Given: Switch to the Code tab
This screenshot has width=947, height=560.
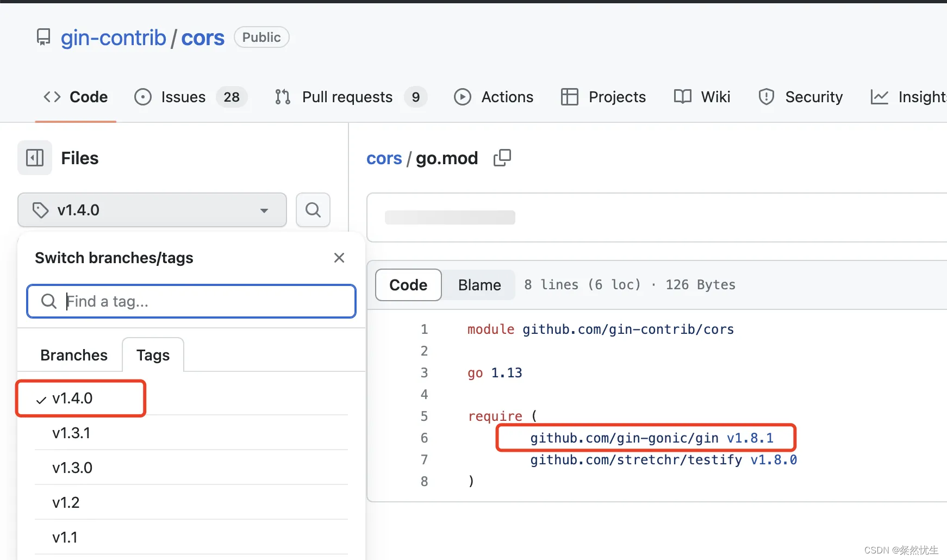Looking at the screenshot, I should (x=76, y=97).
